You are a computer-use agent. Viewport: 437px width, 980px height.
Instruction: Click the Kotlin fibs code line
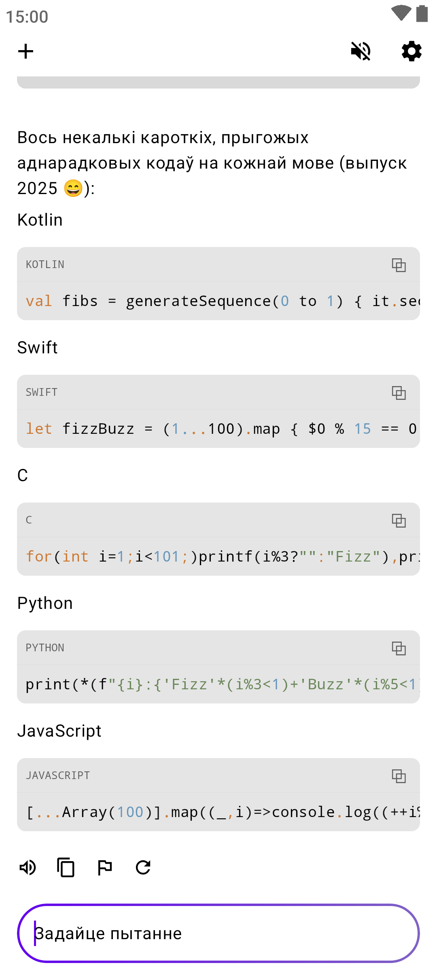[x=218, y=301]
